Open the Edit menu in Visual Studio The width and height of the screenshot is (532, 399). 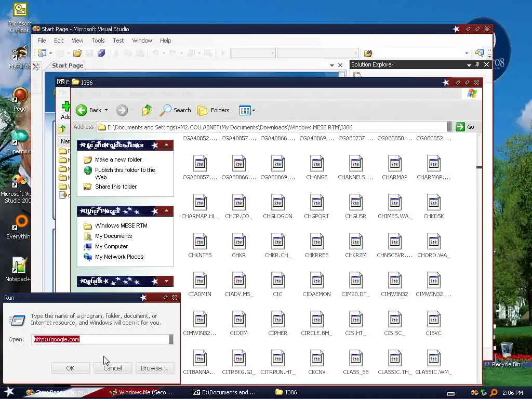coord(59,41)
